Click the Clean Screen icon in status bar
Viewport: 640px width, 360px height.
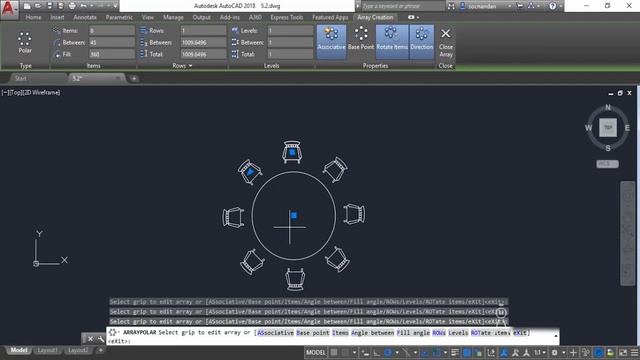[623, 352]
